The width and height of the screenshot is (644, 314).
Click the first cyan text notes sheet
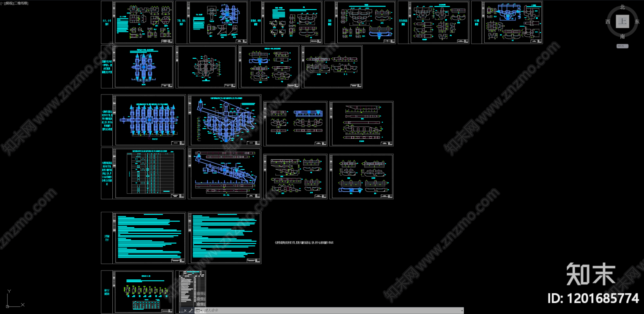point(149,238)
